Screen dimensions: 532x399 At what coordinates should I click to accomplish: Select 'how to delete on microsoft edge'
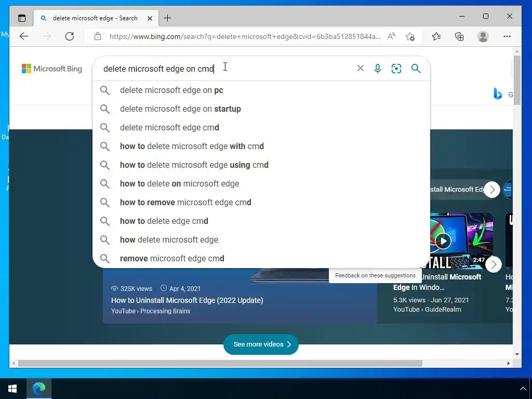pyautogui.click(x=261, y=183)
